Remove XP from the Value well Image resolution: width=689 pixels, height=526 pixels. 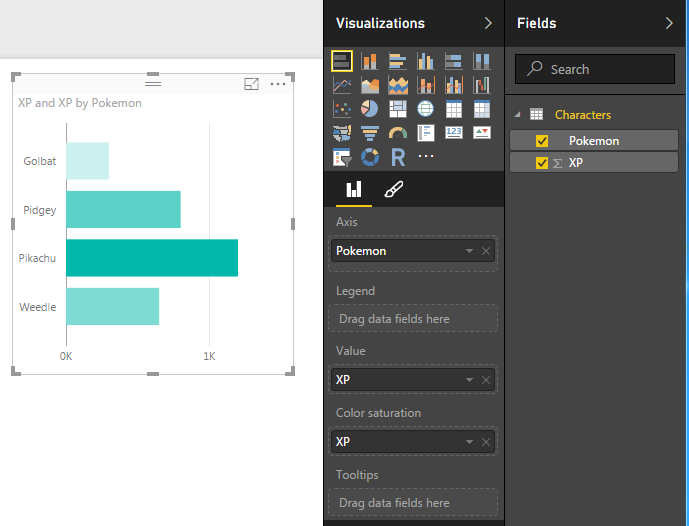[x=486, y=380]
